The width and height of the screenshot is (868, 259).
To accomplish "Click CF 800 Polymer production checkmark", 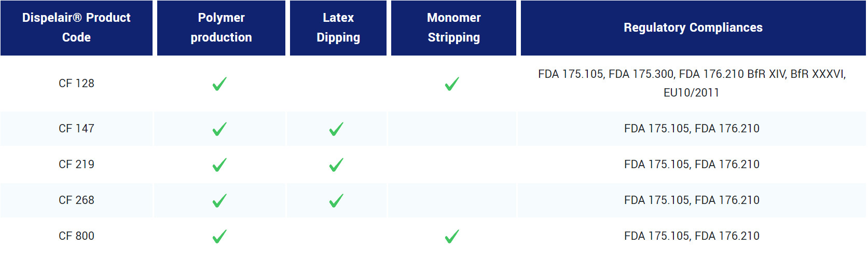I will coord(219,236).
